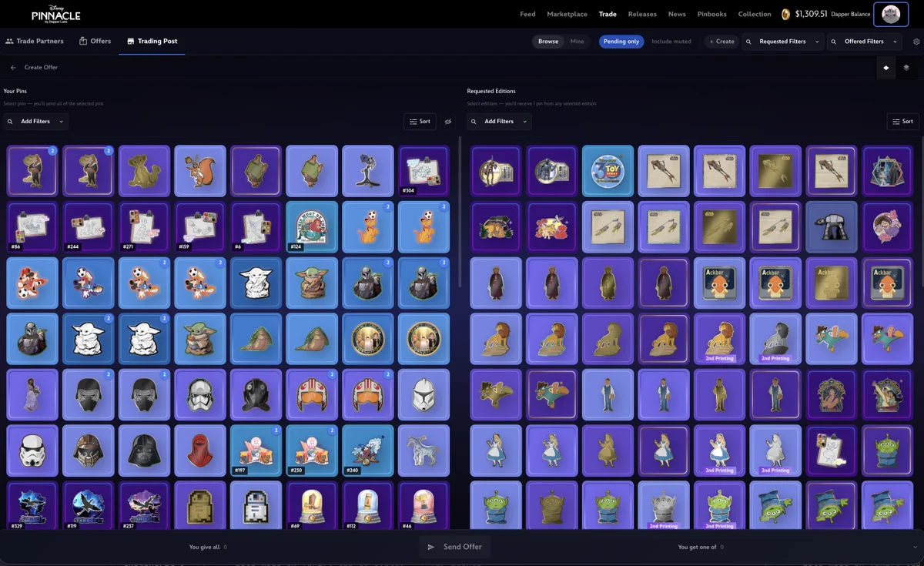Click the Disney Pinnacle logo
The image size is (924, 566).
[x=55, y=14]
